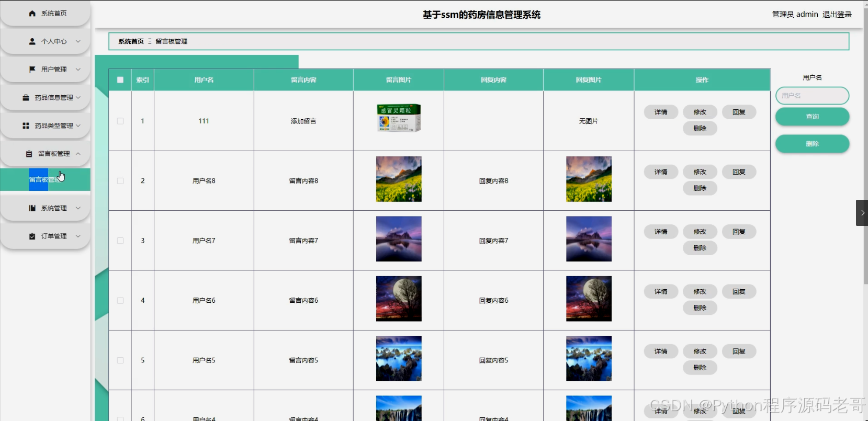Click 详情 for the 用户名8 row
Viewport: 868px width, 421px height.
click(x=661, y=172)
